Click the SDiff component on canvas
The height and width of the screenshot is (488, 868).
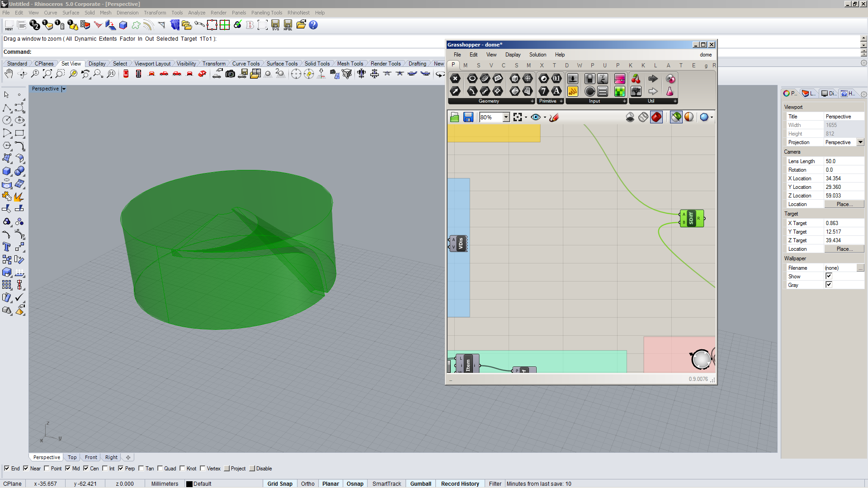[692, 218]
